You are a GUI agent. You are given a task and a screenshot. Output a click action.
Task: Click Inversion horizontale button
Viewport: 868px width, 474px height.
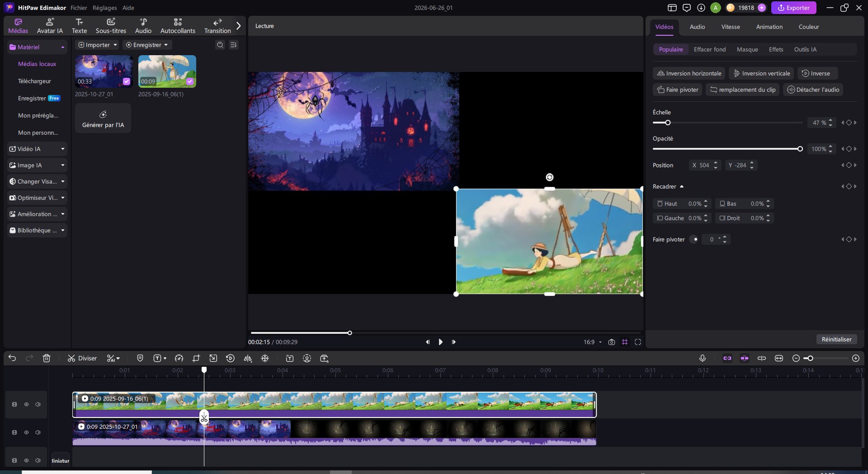pyautogui.click(x=689, y=73)
